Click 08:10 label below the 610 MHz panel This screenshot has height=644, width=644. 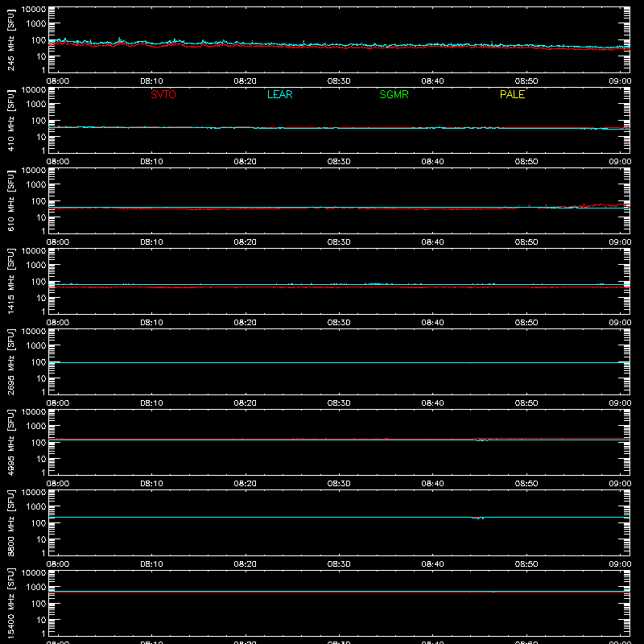tap(151, 242)
